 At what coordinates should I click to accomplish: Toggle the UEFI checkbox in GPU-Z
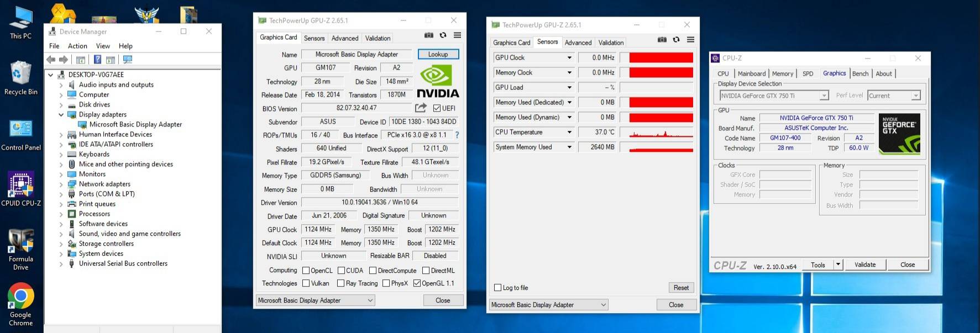click(437, 108)
